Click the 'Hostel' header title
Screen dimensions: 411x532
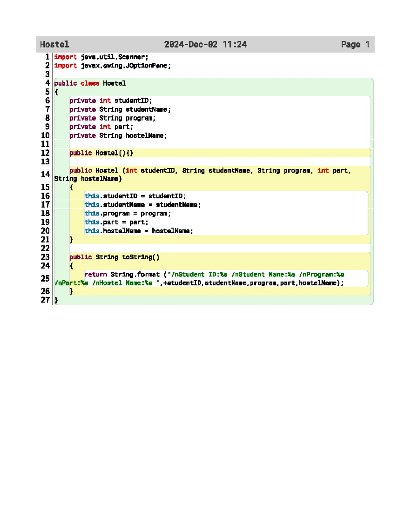pyautogui.click(x=54, y=45)
